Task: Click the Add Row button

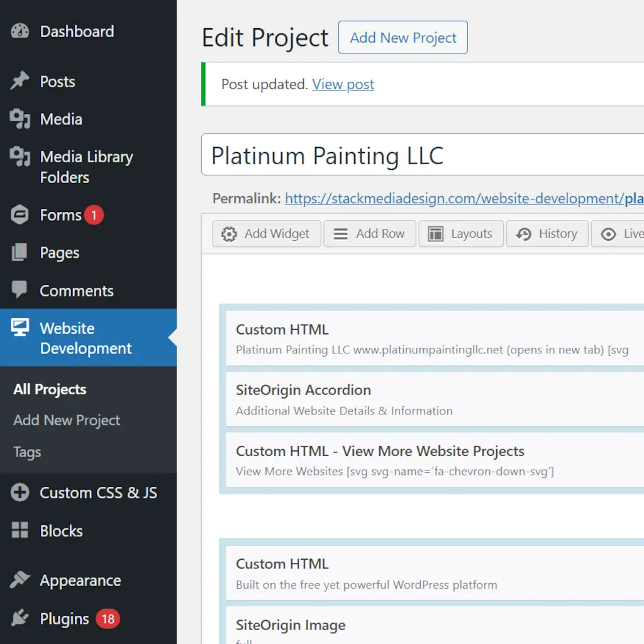Action: point(370,234)
